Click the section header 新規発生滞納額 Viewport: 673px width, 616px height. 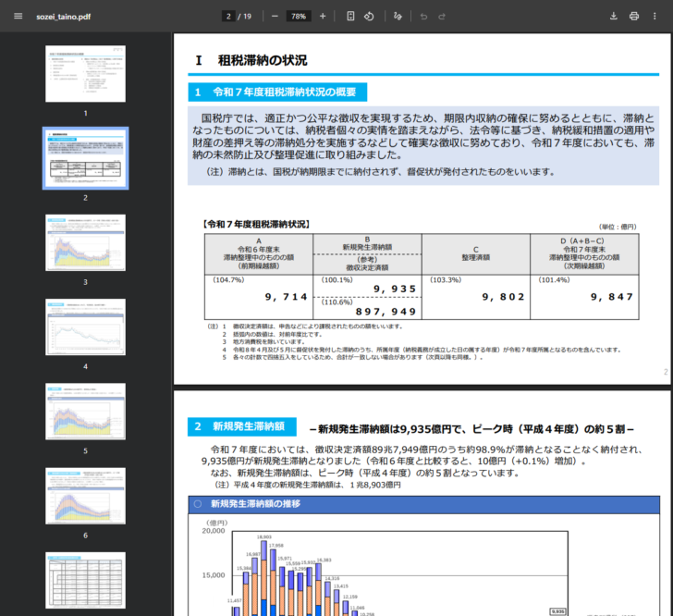pyautogui.click(x=242, y=426)
